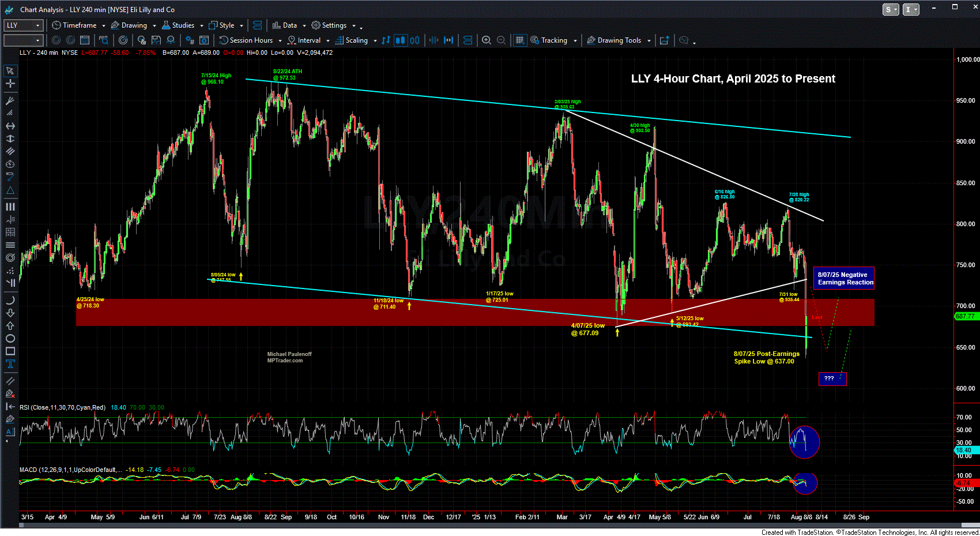Click the bar spacing increase icon
Viewport: 980px width, 536px height.
click(x=448, y=40)
